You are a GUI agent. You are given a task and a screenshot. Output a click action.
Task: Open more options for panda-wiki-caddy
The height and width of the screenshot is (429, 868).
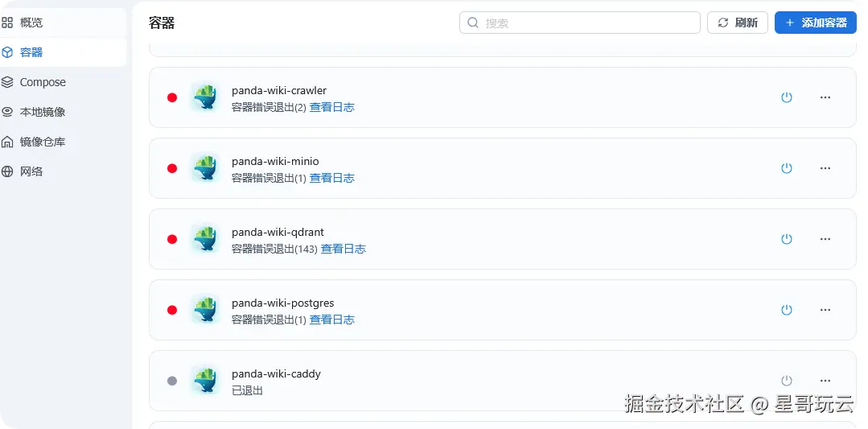click(x=825, y=381)
